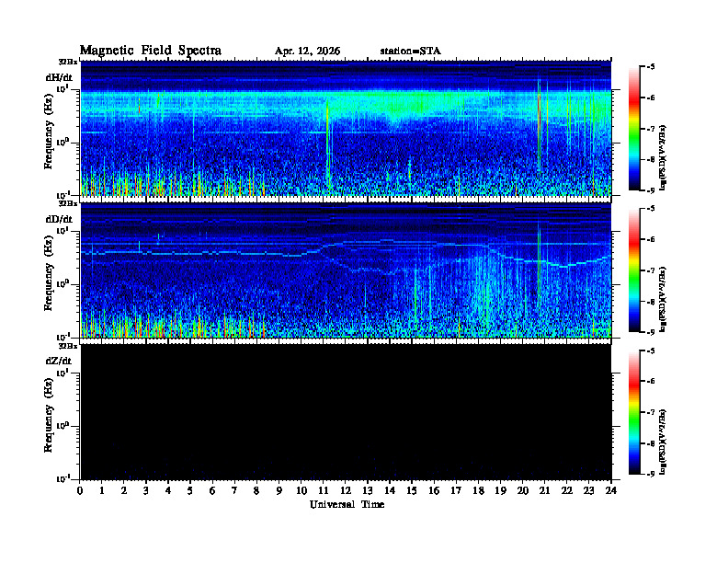The height and width of the screenshot is (563, 728).
Task: Click the -5 tick on dH/dt color scale
Action: coord(650,67)
